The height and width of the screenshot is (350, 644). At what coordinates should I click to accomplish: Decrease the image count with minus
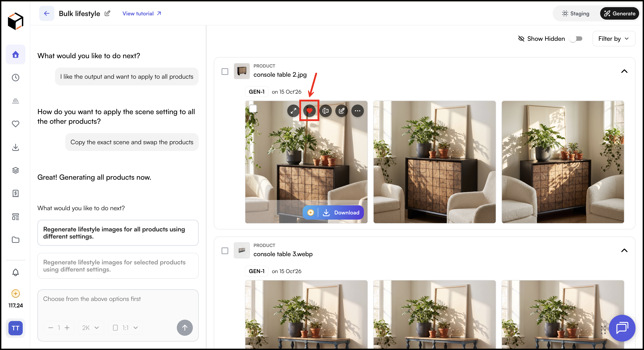pos(51,328)
